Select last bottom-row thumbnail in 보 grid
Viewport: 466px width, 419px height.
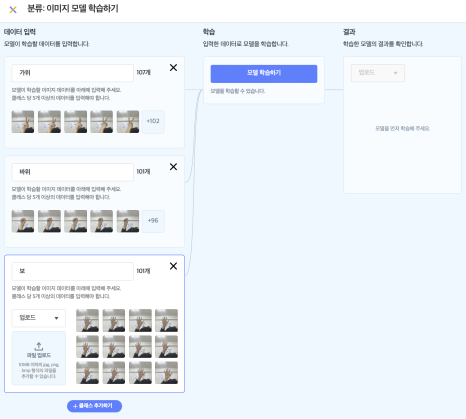[167, 373]
